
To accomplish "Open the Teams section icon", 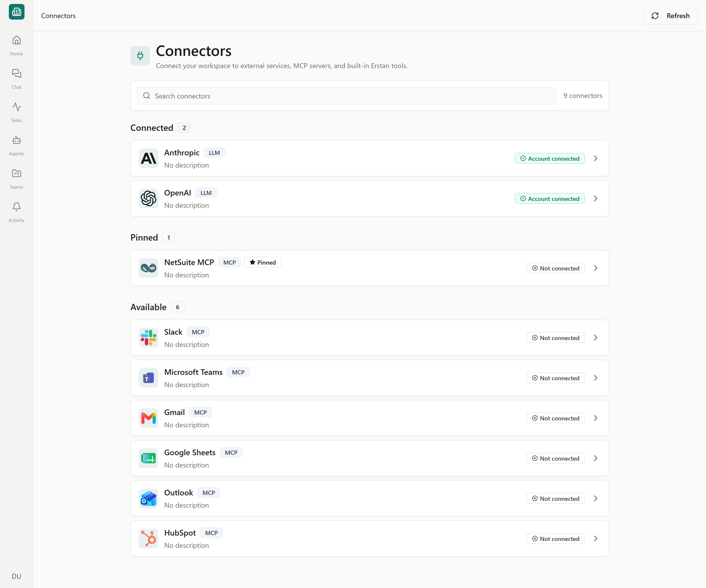I will [x=16, y=173].
